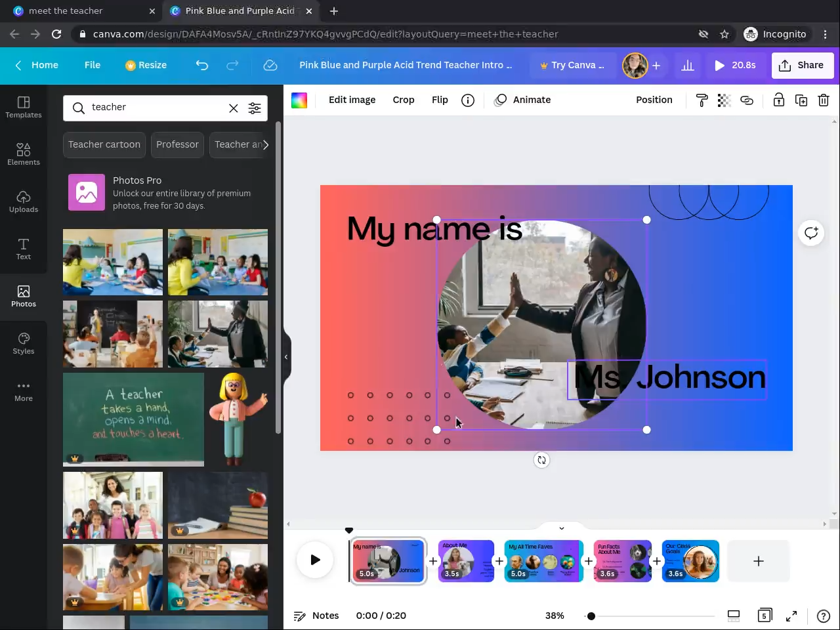Open the Animate options
The image size is (840, 630).
(x=523, y=100)
